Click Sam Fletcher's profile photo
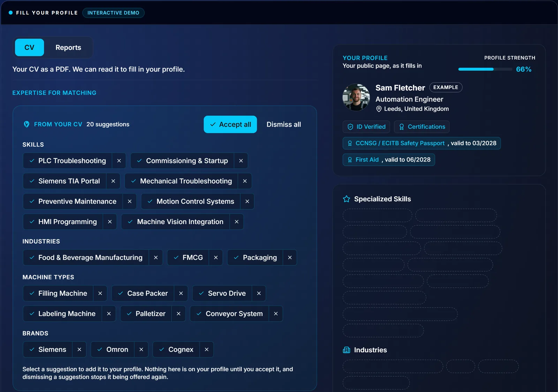Image resolution: width=558 pixels, height=392 pixels. [356, 97]
